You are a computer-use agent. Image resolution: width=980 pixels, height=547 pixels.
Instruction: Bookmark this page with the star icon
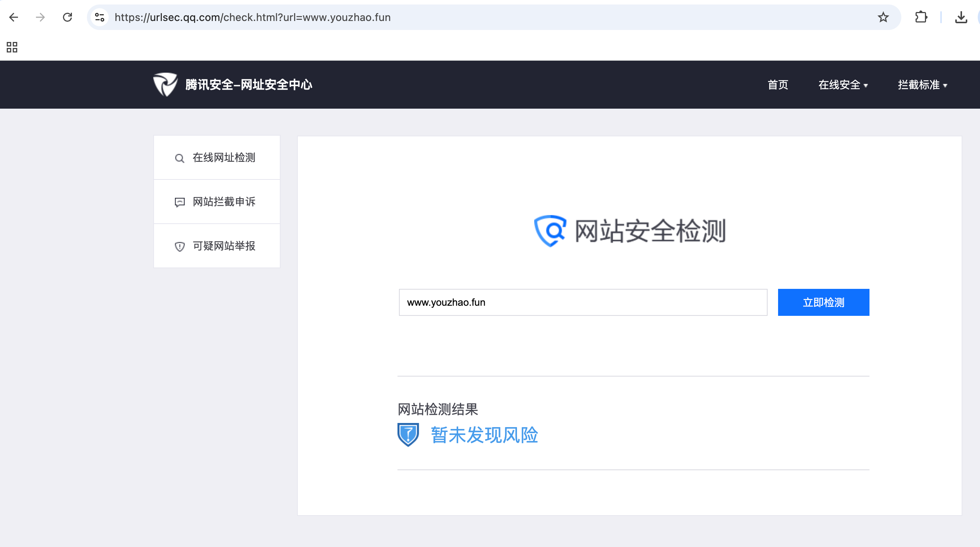coord(883,17)
